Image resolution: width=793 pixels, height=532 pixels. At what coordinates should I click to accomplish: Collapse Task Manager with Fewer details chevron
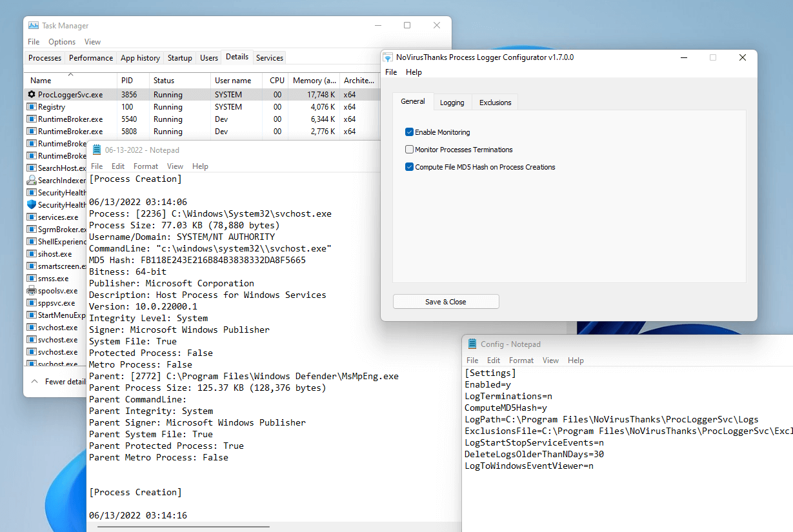(35, 382)
